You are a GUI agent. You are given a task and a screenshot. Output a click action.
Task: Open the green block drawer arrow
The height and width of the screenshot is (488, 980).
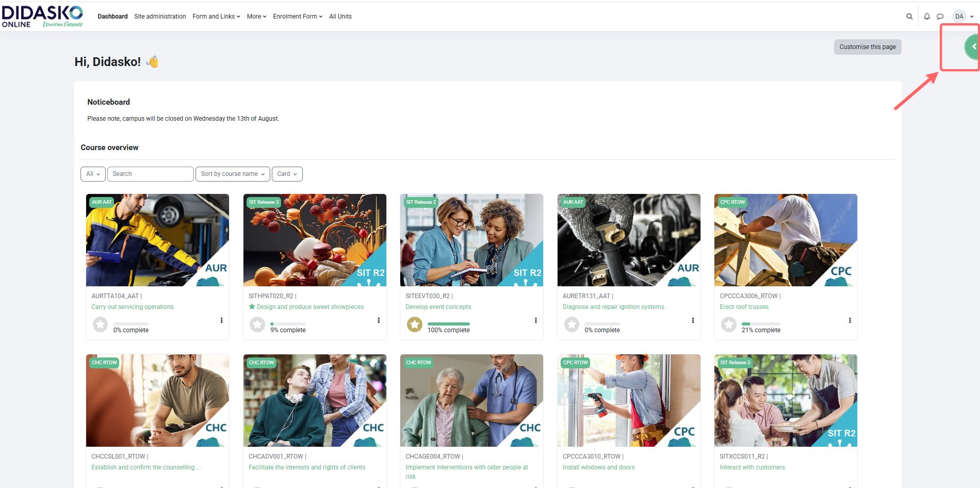pyautogui.click(x=973, y=46)
